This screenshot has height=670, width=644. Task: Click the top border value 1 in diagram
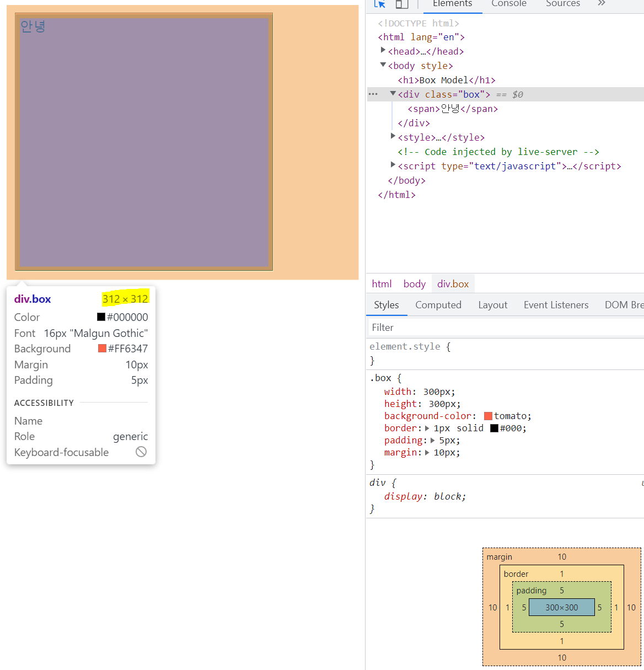tap(562, 574)
